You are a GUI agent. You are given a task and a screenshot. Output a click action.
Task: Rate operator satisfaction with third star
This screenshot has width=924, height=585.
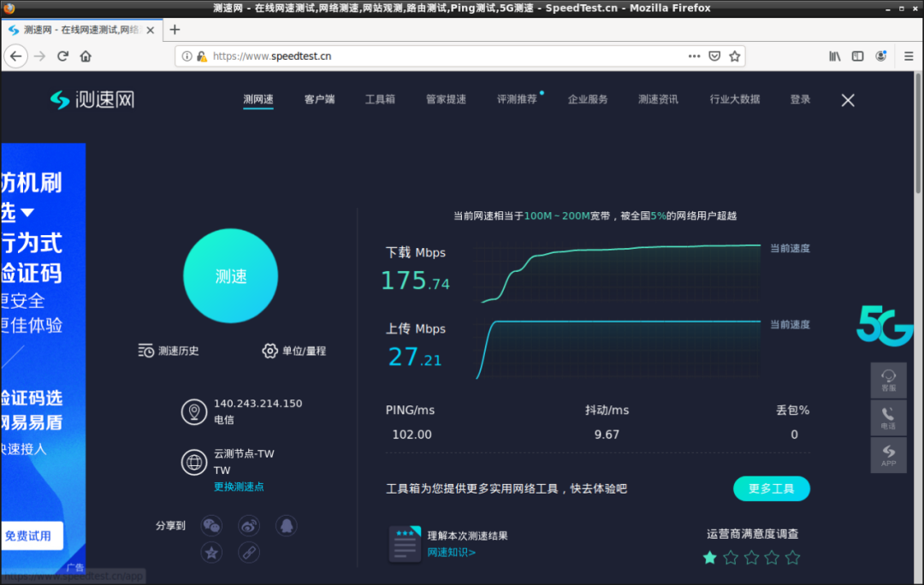click(x=751, y=558)
